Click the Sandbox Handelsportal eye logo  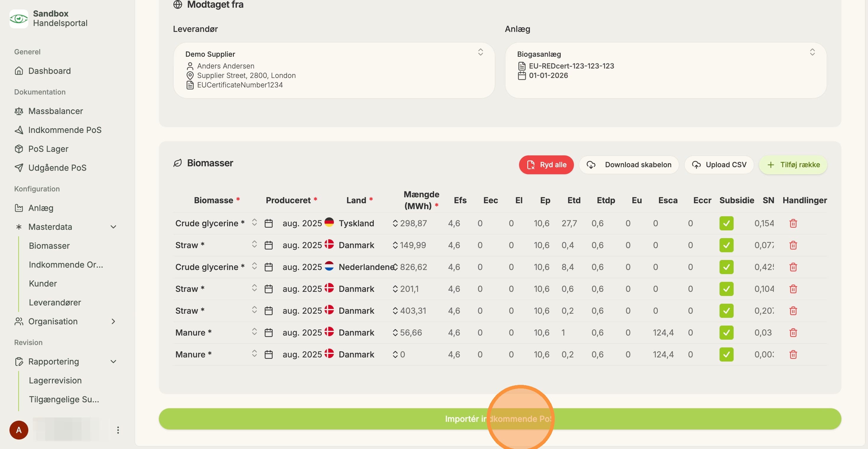[x=19, y=19]
